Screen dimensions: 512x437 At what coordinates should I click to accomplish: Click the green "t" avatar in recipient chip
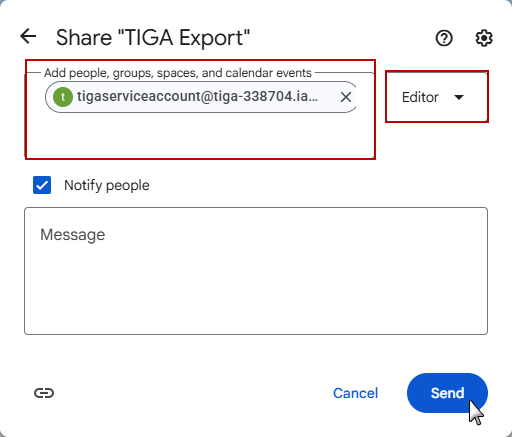click(63, 97)
